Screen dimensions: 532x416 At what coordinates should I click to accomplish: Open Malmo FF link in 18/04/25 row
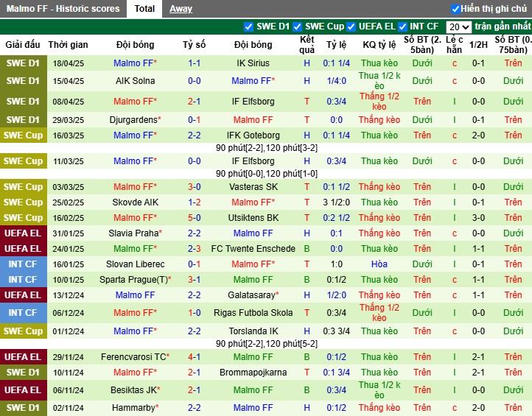[x=135, y=63]
